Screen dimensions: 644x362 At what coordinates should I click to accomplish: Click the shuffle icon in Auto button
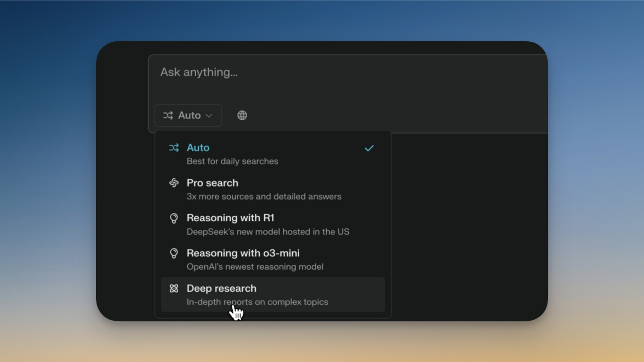click(x=168, y=116)
